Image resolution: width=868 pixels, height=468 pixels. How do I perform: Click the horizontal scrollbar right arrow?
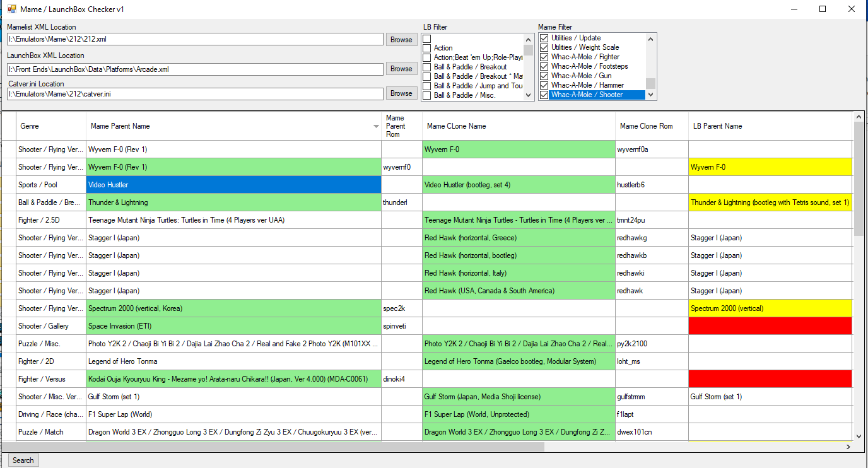pos(848,447)
